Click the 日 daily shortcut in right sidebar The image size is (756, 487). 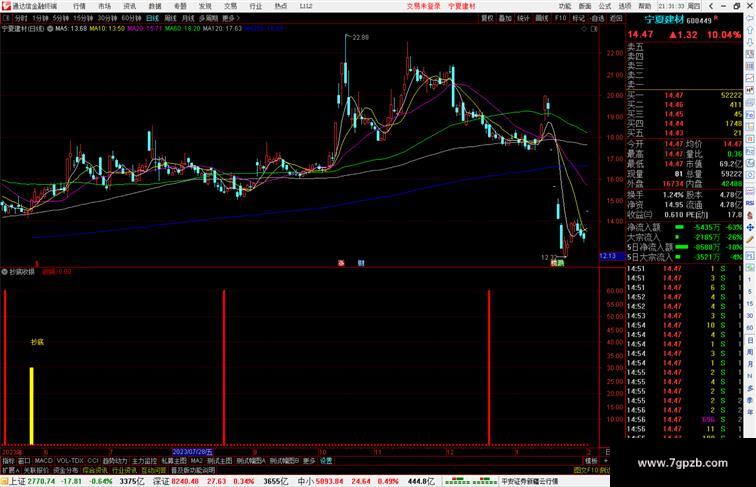click(750, 340)
